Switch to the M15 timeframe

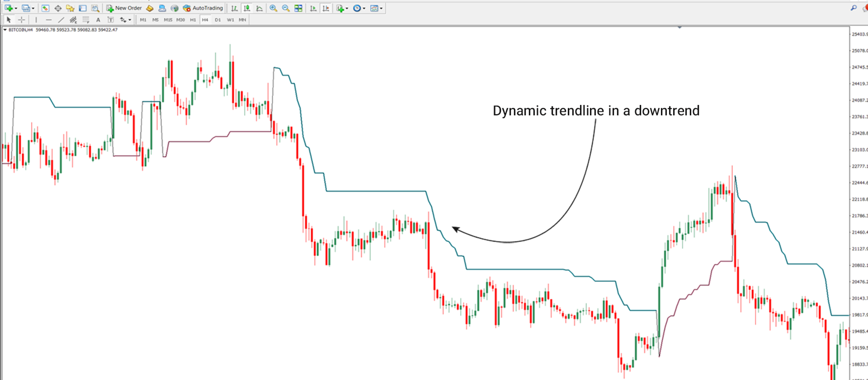pos(168,20)
